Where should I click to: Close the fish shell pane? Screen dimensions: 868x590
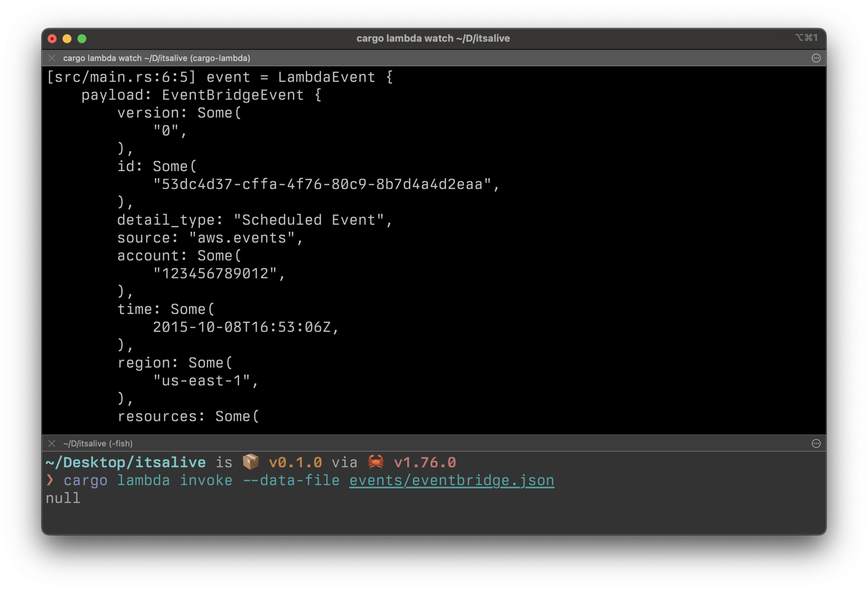(52, 444)
